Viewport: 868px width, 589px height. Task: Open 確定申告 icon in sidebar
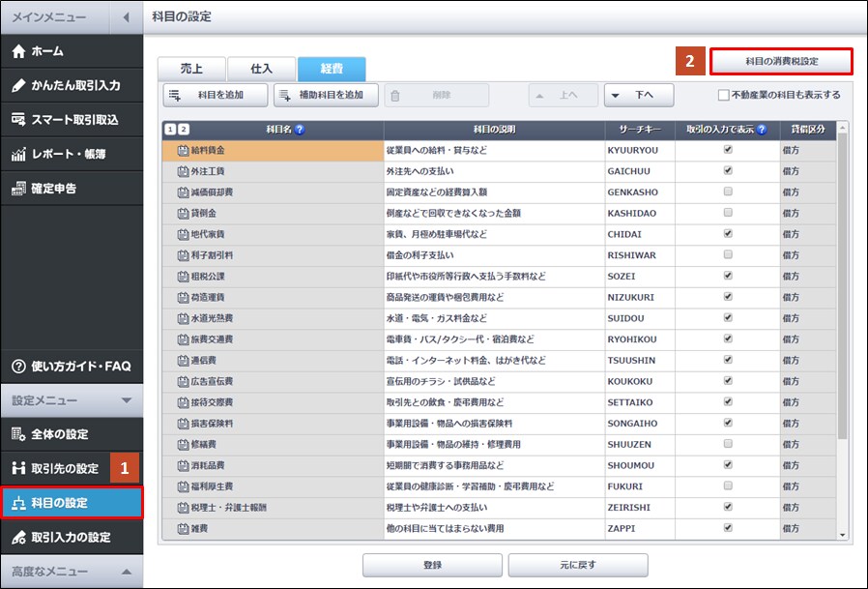[x=18, y=188]
